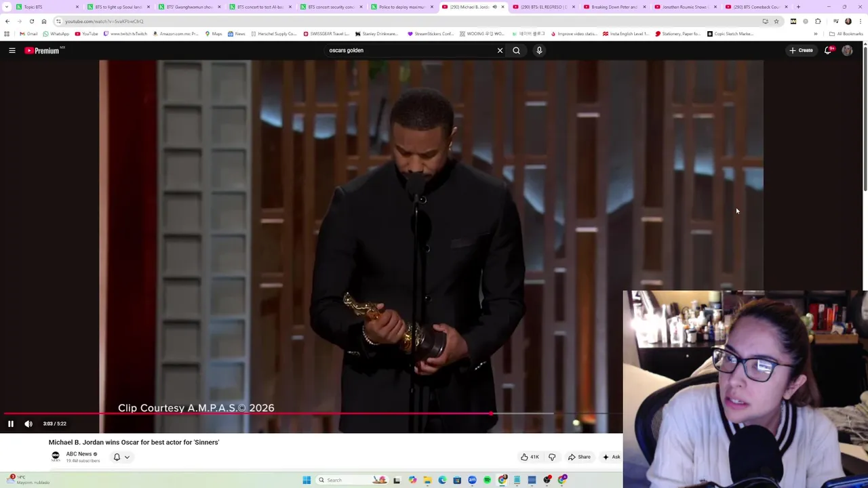The height and width of the screenshot is (488, 868).
Task: Switch to 'BTS concert security' tab
Action: click(331, 7)
